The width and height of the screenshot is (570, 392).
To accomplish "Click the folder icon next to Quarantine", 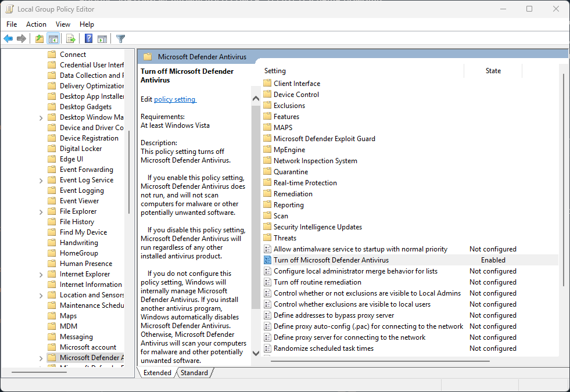I will click(267, 171).
